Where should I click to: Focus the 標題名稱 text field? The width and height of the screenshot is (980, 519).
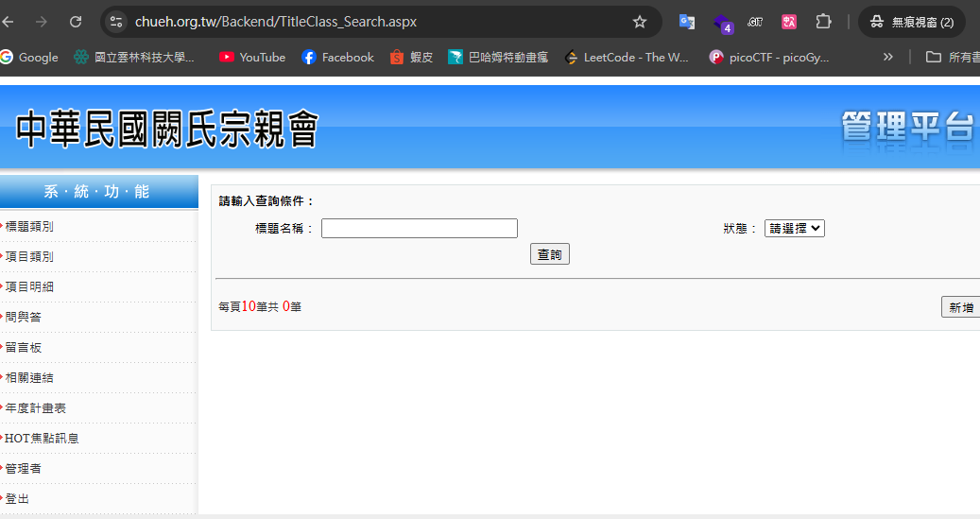(420, 228)
